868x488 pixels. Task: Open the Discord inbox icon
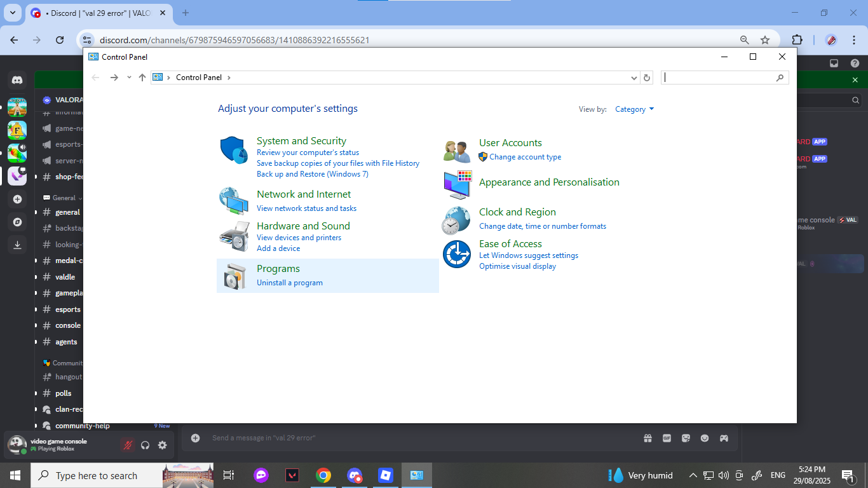click(834, 63)
